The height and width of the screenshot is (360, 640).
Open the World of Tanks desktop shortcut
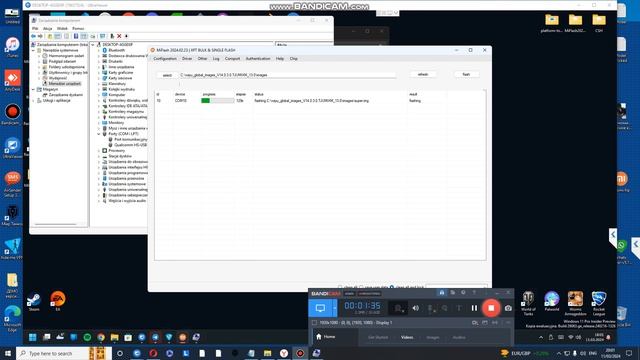tap(528, 303)
